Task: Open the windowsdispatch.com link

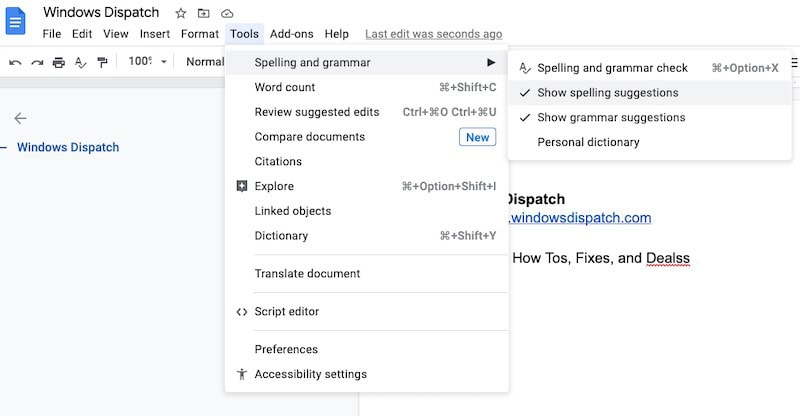Action: pyautogui.click(x=580, y=218)
